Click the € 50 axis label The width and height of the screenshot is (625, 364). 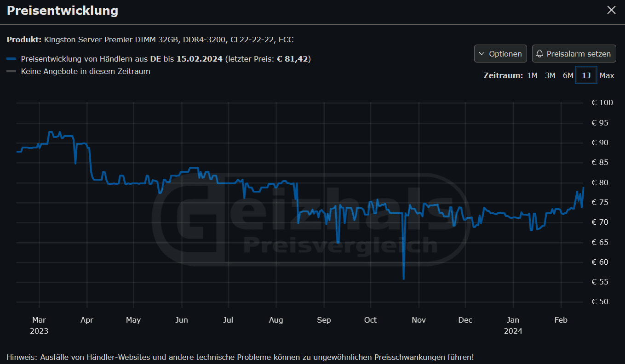tap(600, 302)
